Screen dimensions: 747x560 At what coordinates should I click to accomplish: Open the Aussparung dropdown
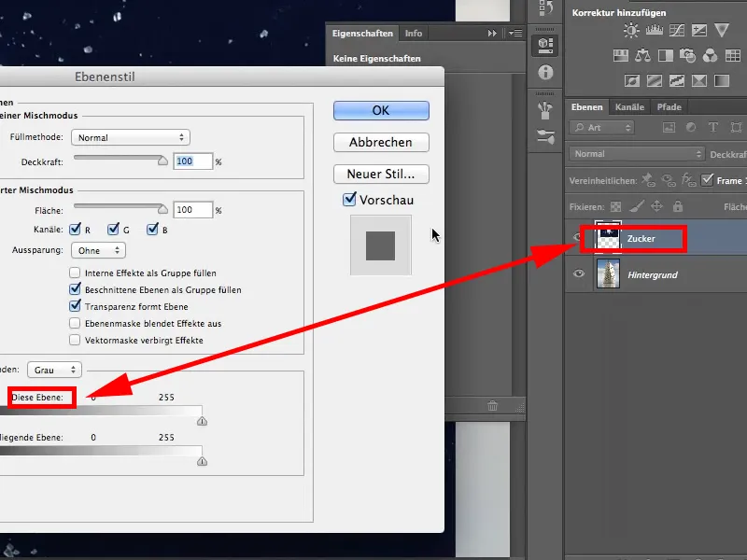pyautogui.click(x=98, y=250)
